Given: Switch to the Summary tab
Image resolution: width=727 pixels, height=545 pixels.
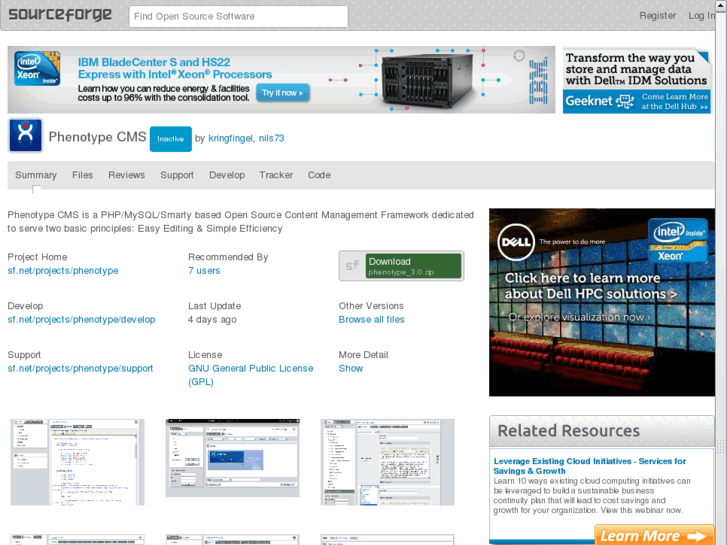Looking at the screenshot, I should coord(36,175).
